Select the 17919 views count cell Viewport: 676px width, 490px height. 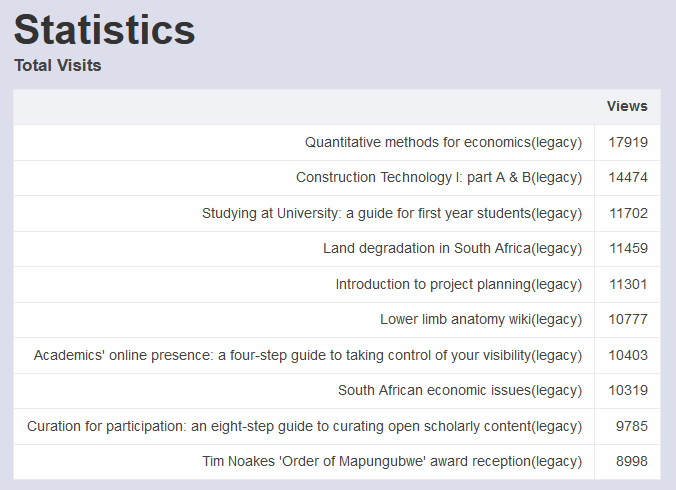pos(628,143)
